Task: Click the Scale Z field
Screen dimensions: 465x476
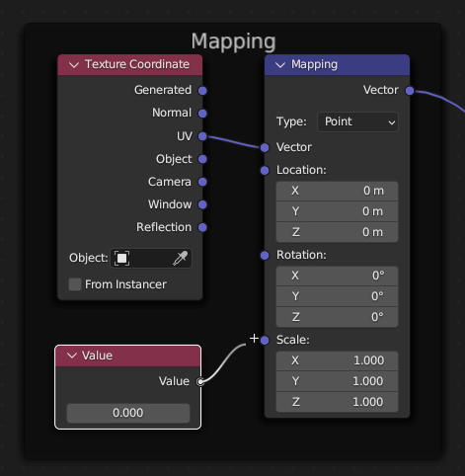Action: [337, 402]
